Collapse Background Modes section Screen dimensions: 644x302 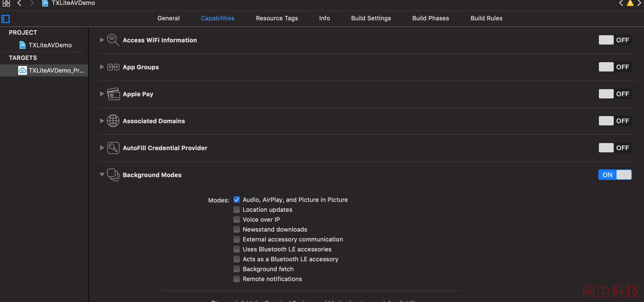pyautogui.click(x=102, y=175)
